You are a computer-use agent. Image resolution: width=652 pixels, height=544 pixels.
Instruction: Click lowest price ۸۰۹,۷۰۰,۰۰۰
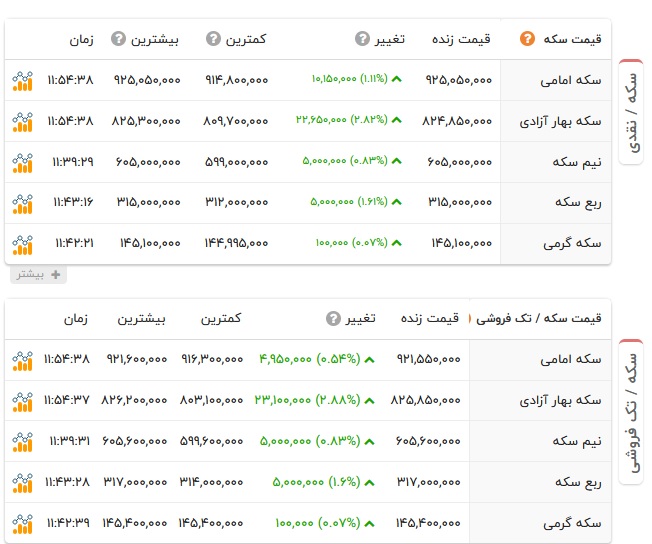pos(236,121)
